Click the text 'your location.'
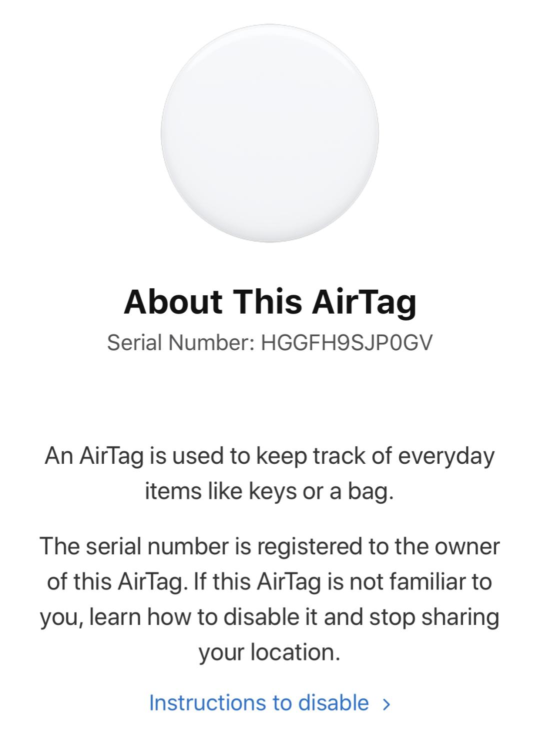Viewport: 540px width, 756px height. [x=269, y=652]
